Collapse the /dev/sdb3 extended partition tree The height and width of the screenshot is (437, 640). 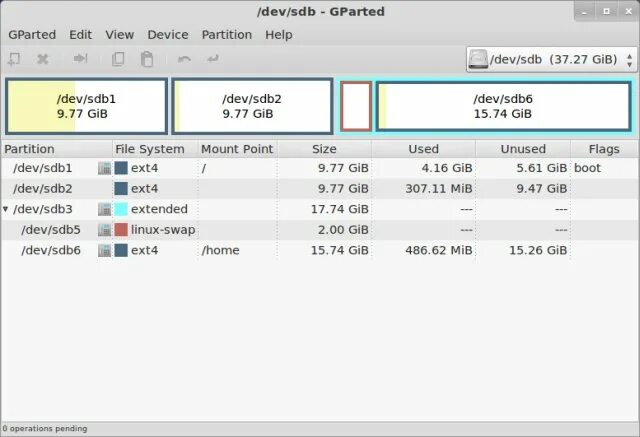coord(5,209)
